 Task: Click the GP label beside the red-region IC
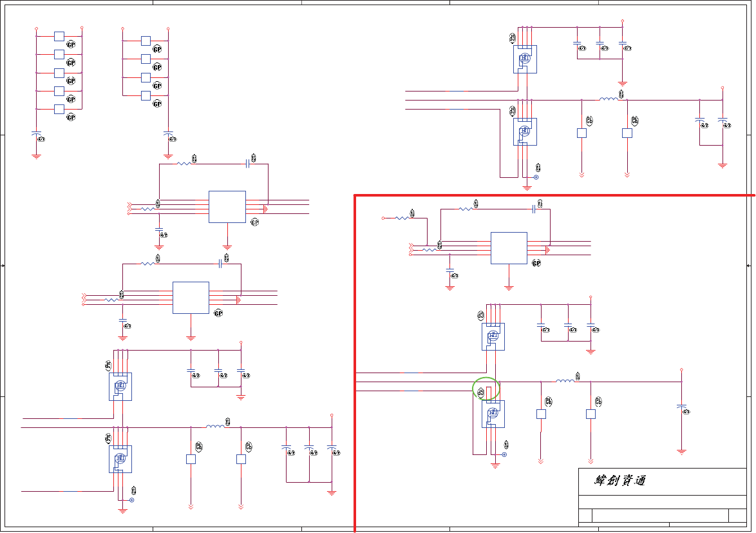pyautogui.click(x=536, y=263)
